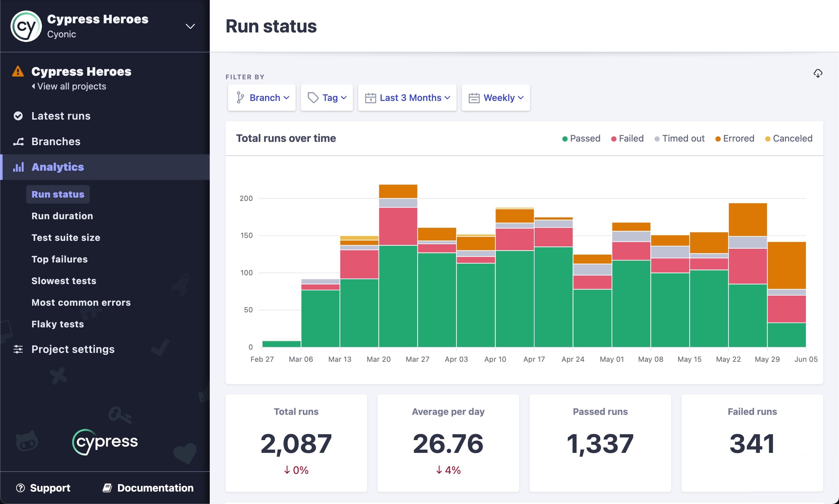Image resolution: width=839 pixels, height=504 pixels.
Task: Toggle the Timed out series in chart legend
Action: 679,138
